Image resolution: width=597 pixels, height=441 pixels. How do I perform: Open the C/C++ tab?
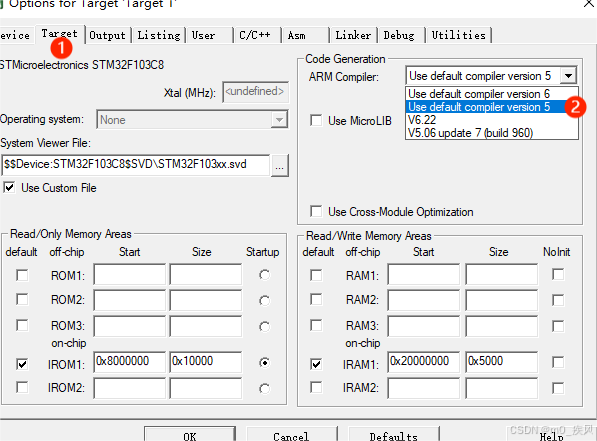(257, 35)
